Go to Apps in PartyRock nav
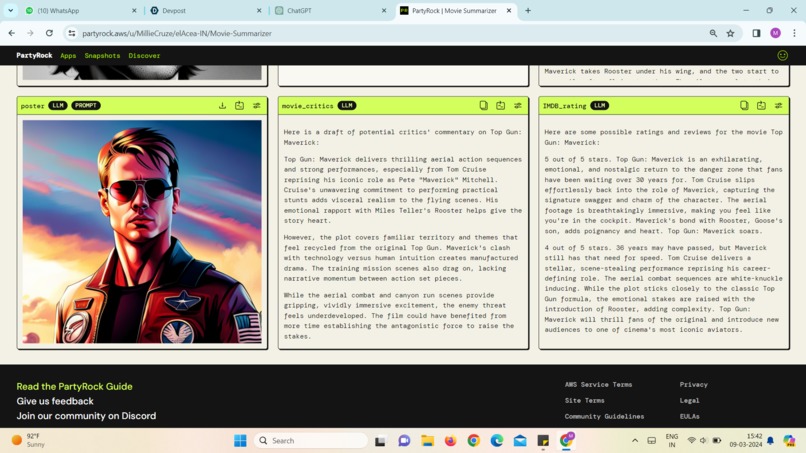The width and height of the screenshot is (806, 453). (x=68, y=56)
